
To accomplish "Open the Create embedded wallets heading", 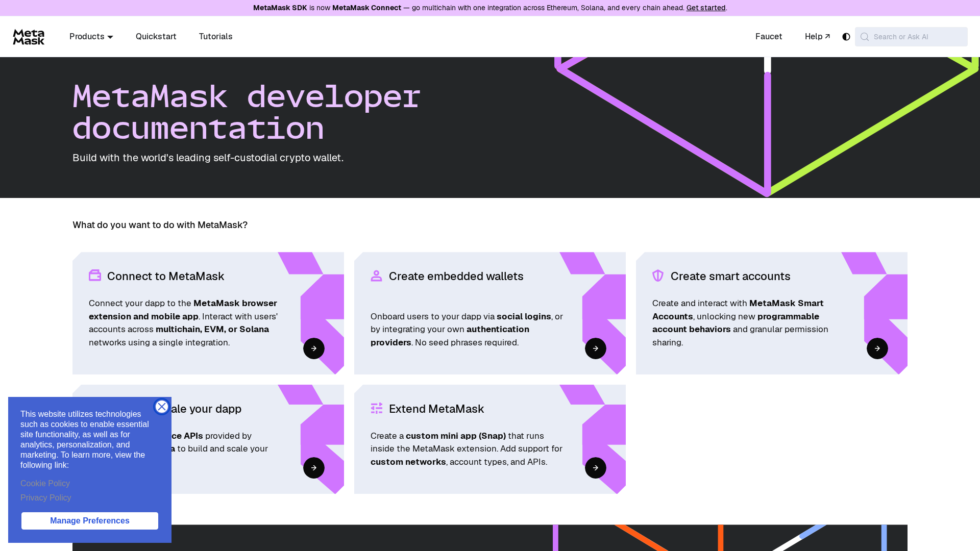I will point(456,276).
